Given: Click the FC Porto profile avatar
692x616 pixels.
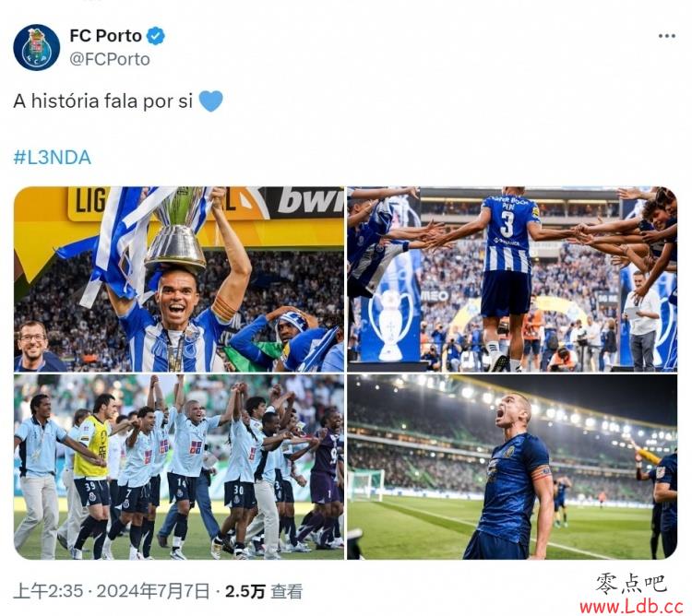Looking at the screenshot, I should (x=36, y=47).
